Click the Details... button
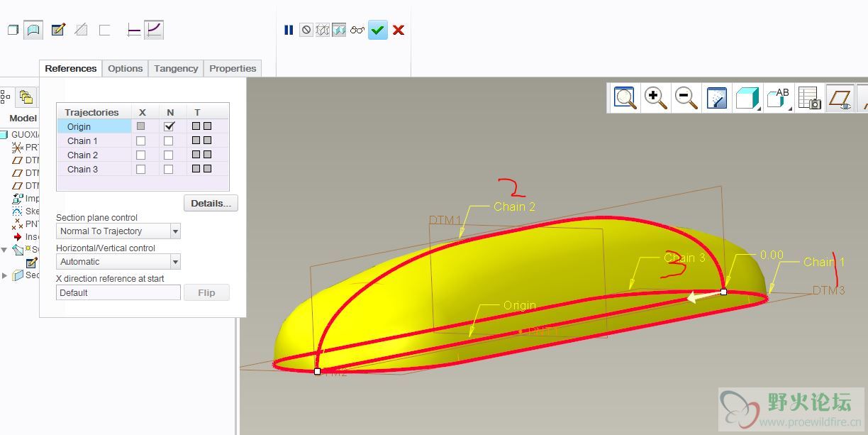 click(x=211, y=203)
